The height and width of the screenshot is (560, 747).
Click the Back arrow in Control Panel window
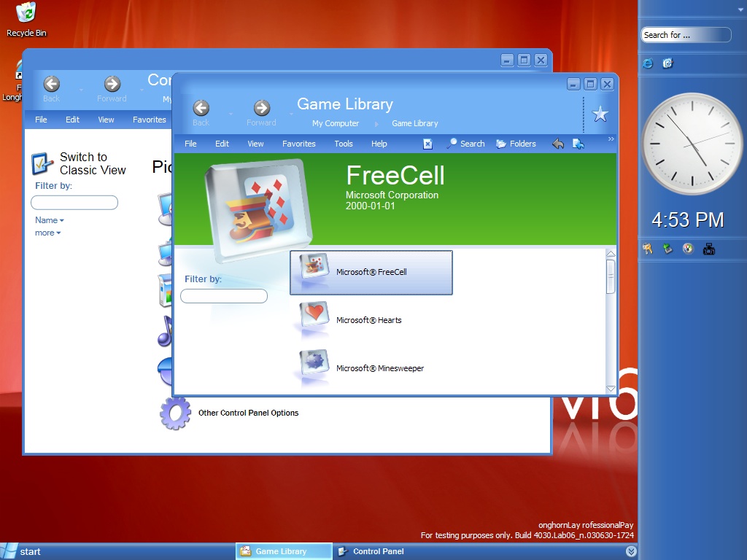[52, 84]
